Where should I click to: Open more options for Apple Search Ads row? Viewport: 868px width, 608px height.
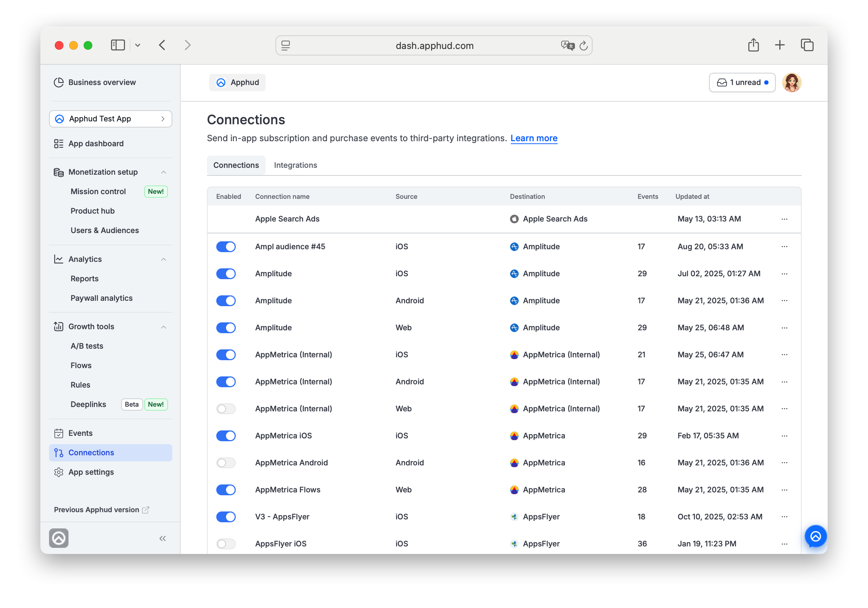pyautogui.click(x=784, y=219)
